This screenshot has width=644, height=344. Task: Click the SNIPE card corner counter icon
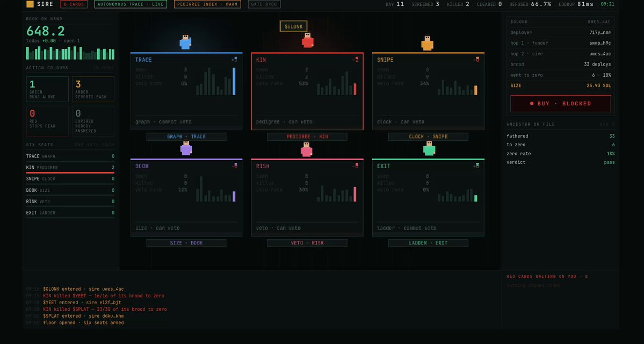476,60
